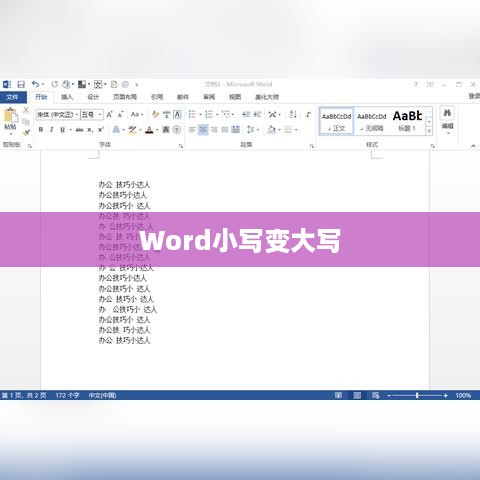Apply superscript formatting
This screenshot has width=480, height=480.
[101, 130]
